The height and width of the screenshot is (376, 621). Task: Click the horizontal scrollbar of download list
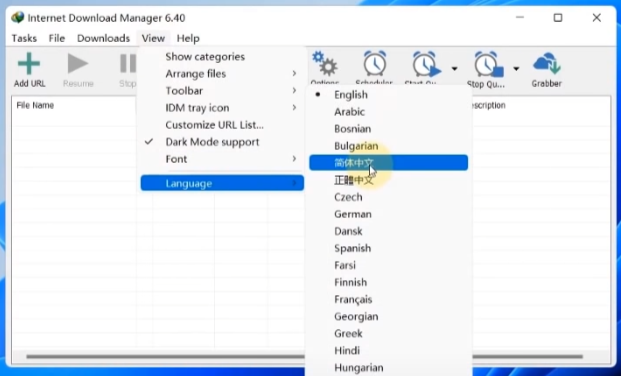(304, 356)
